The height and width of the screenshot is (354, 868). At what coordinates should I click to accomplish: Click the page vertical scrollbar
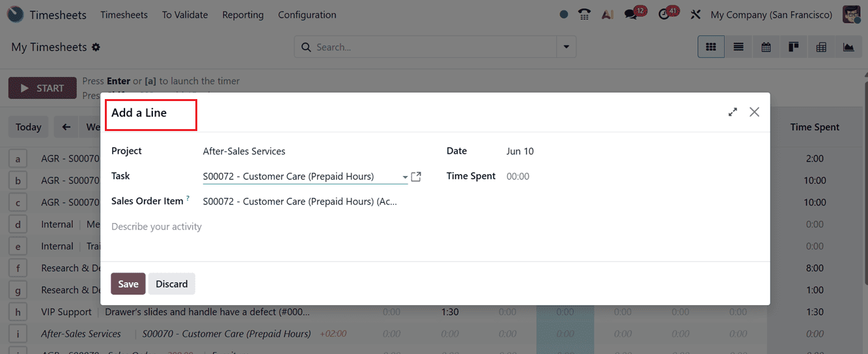[865, 183]
